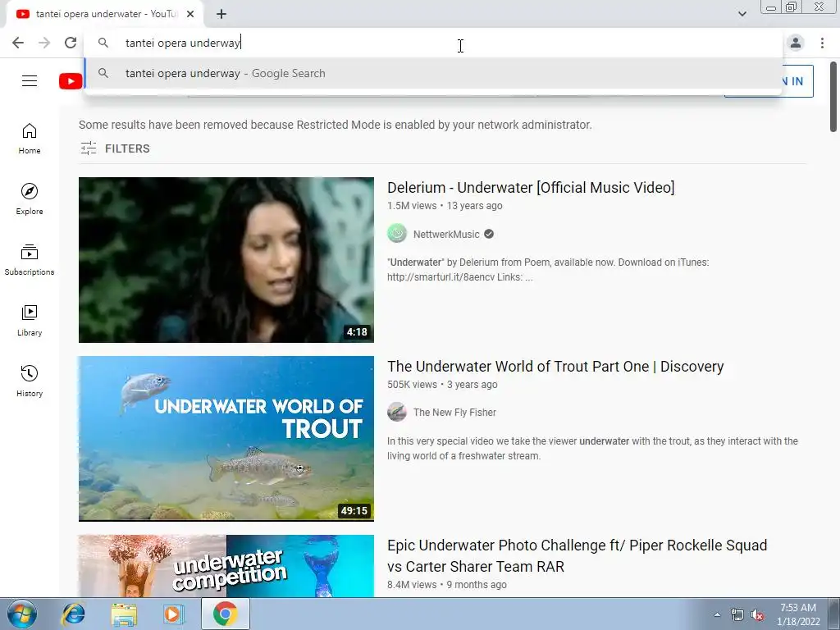The width and height of the screenshot is (840, 630).
Task: Open 'Epic Underwater Photo Challenge' video title
Action: point(577,555)
